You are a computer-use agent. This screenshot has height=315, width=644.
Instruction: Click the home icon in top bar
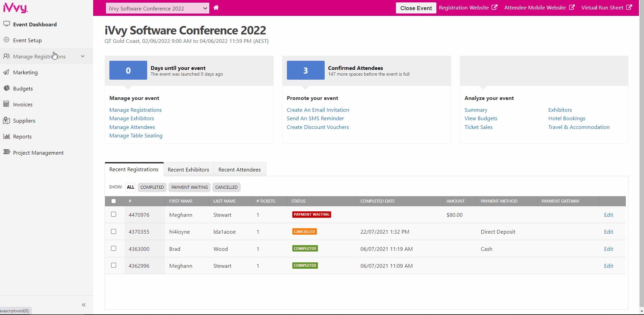pyautogui.click(x=216, y=7)
